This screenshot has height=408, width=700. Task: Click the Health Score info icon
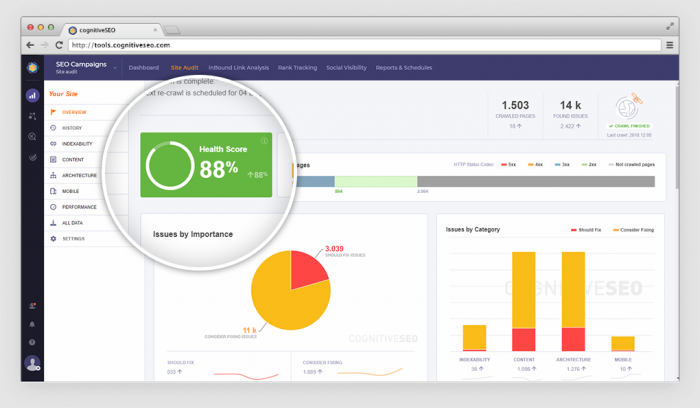click(x=264, y=141)
